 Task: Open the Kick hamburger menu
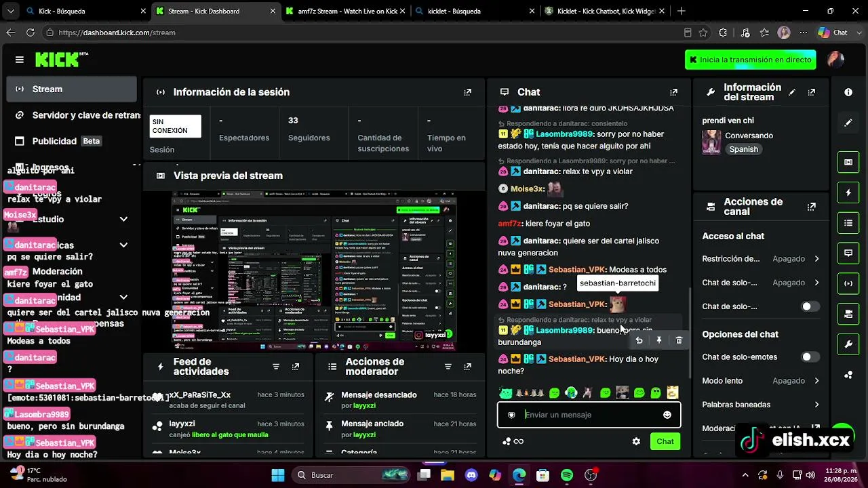19,60
